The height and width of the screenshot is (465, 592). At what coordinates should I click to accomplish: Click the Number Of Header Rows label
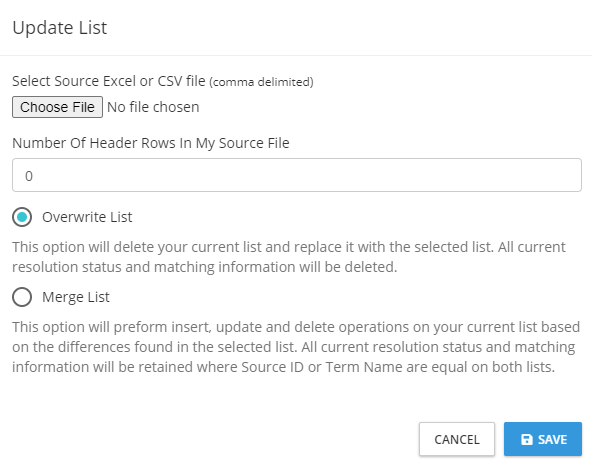coord(151,143)
